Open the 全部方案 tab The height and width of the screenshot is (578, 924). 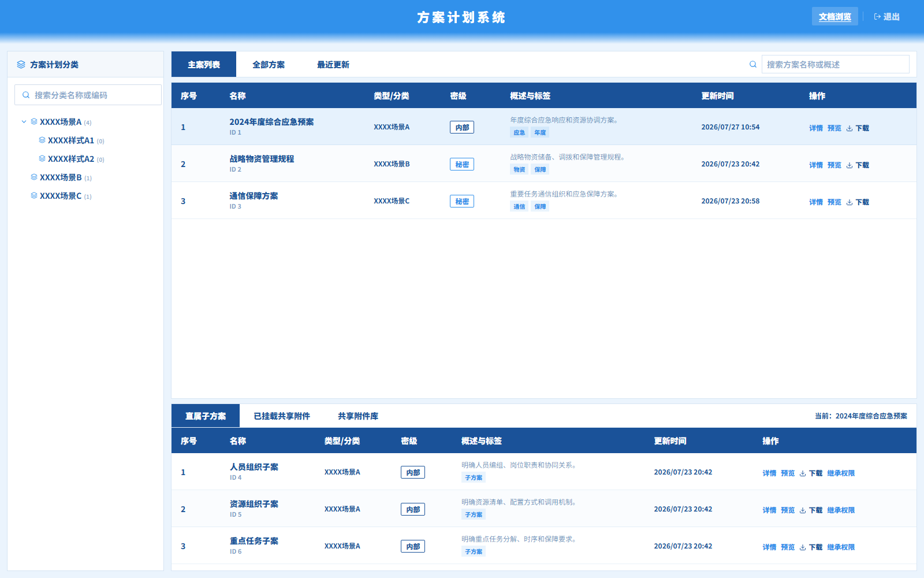(x=269, y=64)
